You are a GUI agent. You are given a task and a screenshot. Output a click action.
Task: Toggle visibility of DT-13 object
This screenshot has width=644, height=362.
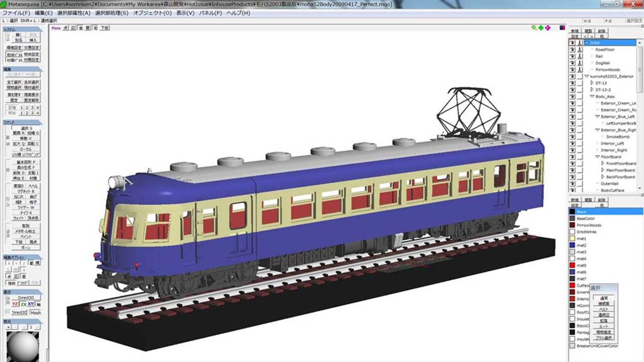572,83
